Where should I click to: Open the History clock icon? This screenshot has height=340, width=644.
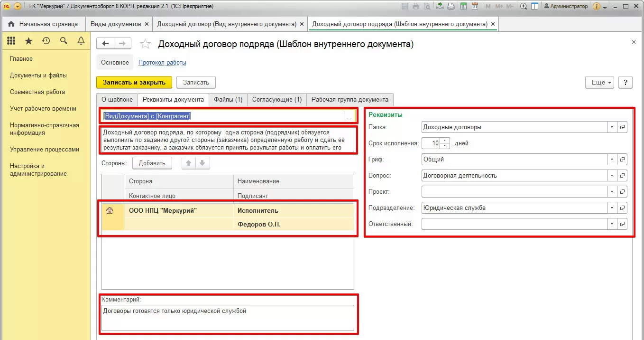tap(46, 41)
